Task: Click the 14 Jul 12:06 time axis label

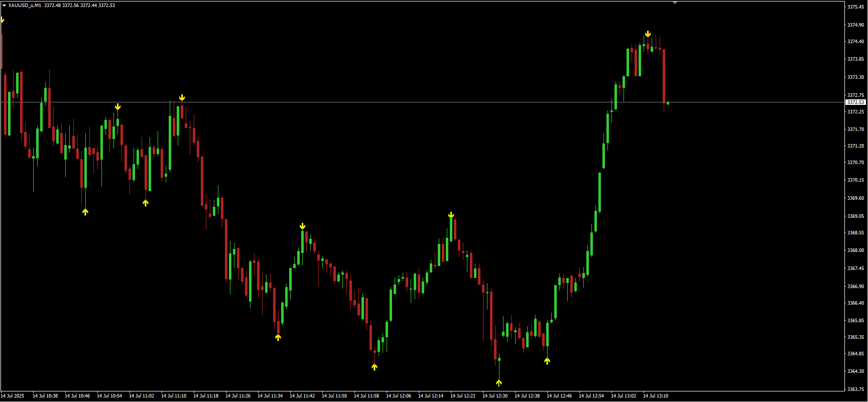Action: point(399,396)
